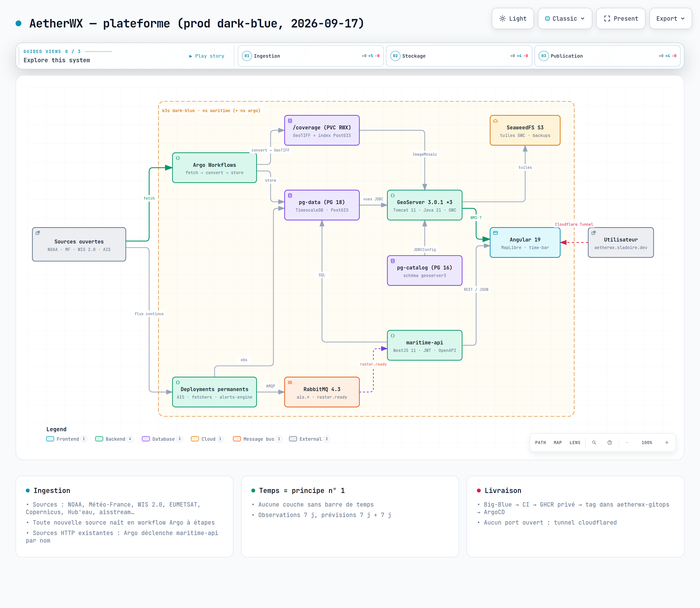Toggle Database legend filter

(162, 439)
